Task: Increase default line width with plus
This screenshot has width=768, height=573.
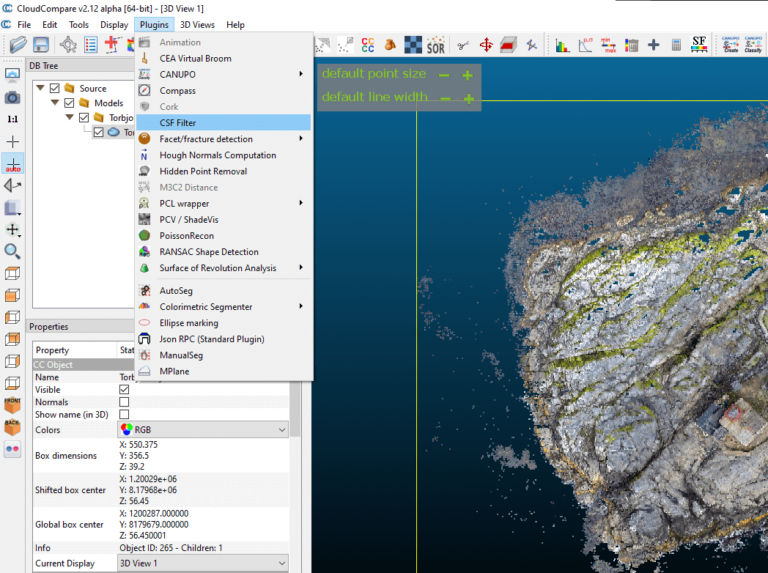Action: click(469, 99)
